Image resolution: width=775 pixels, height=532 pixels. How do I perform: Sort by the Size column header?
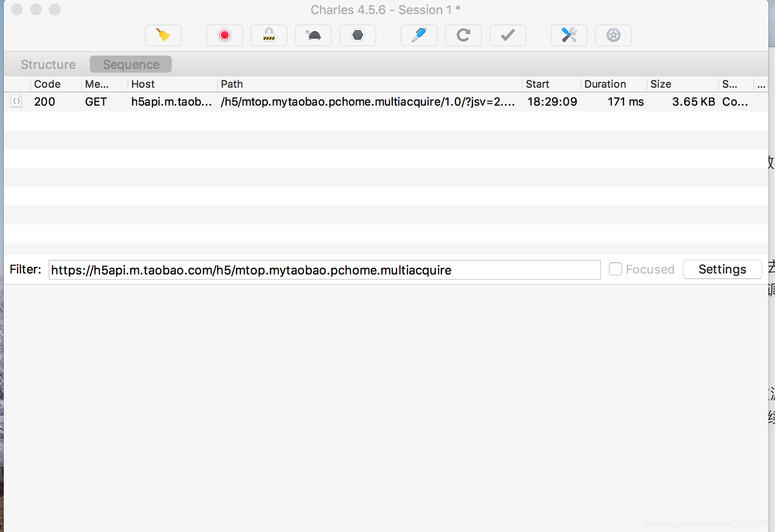[x=683, y=84]
